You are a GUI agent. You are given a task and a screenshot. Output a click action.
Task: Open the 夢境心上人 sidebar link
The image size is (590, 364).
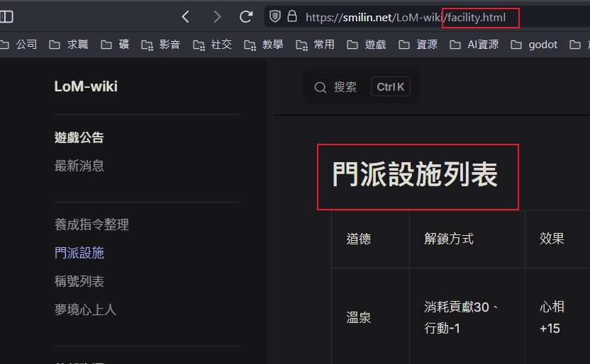point(85,309)
